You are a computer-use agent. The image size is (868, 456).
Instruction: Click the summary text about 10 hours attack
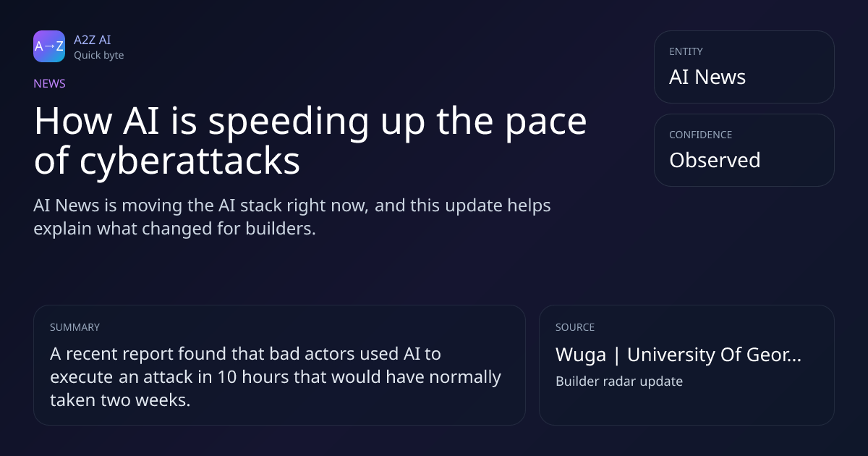[x=276, y=377]
